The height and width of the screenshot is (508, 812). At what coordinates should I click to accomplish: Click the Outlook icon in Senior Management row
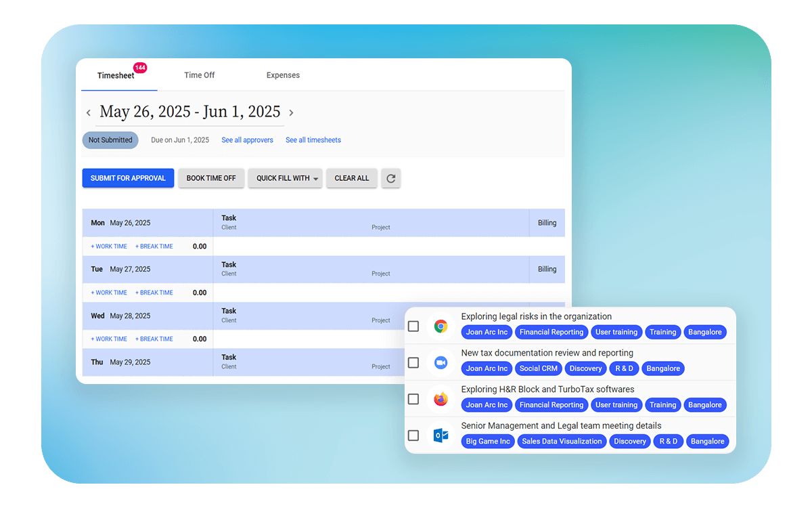441,436
